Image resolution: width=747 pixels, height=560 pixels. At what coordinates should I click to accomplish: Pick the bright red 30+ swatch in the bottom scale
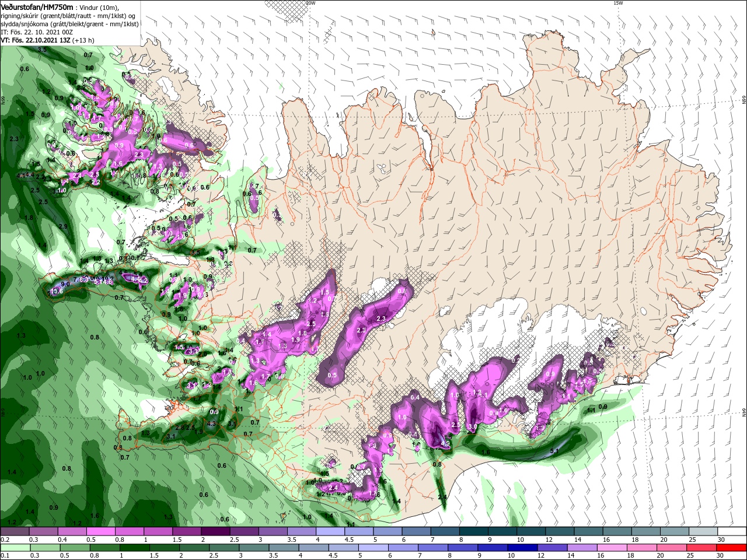tap(732, 548)
